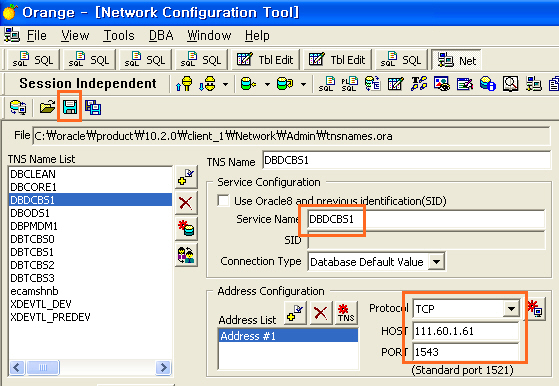This screenshot has height=386, width=559.
Task: Click the schema browser tree icon in toolbar
Action: [x=373, y=84]
